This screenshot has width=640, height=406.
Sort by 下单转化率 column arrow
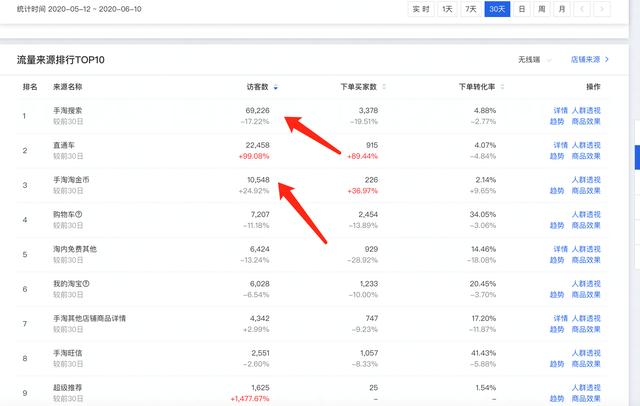pos(502,87)
